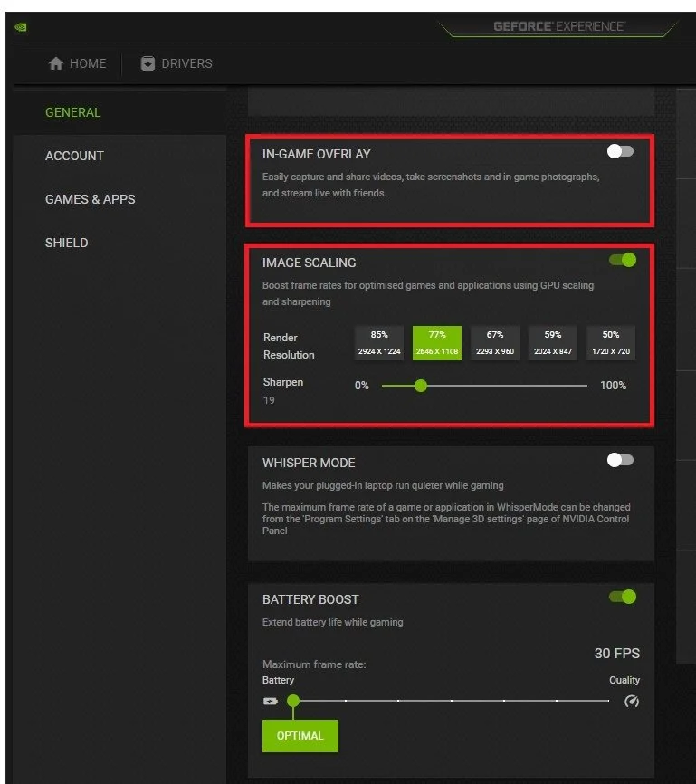The width and height of the screenshot is (696, 784).
Task: Click the Battery Boost frame rate slider handle
Action: click(x=293, y=701)
